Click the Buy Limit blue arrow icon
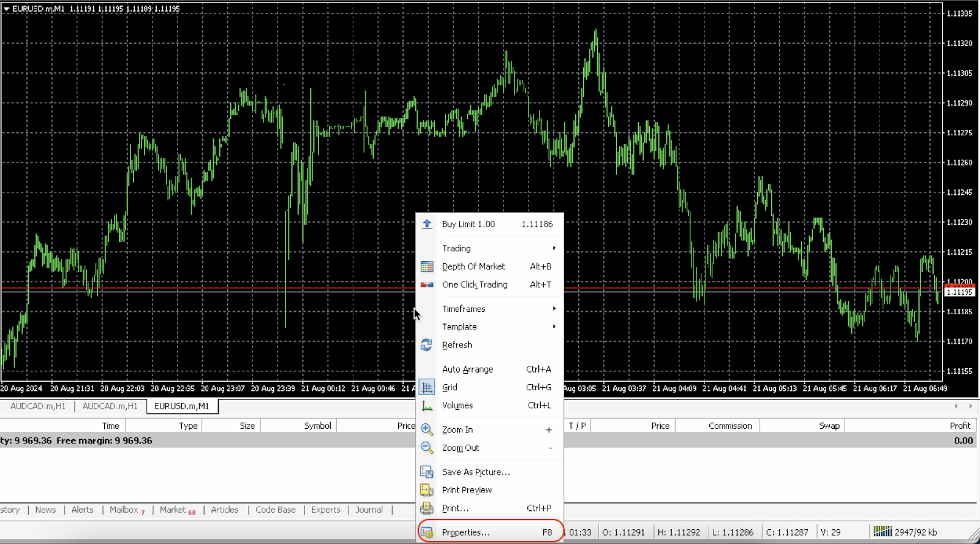 point(427,224)
